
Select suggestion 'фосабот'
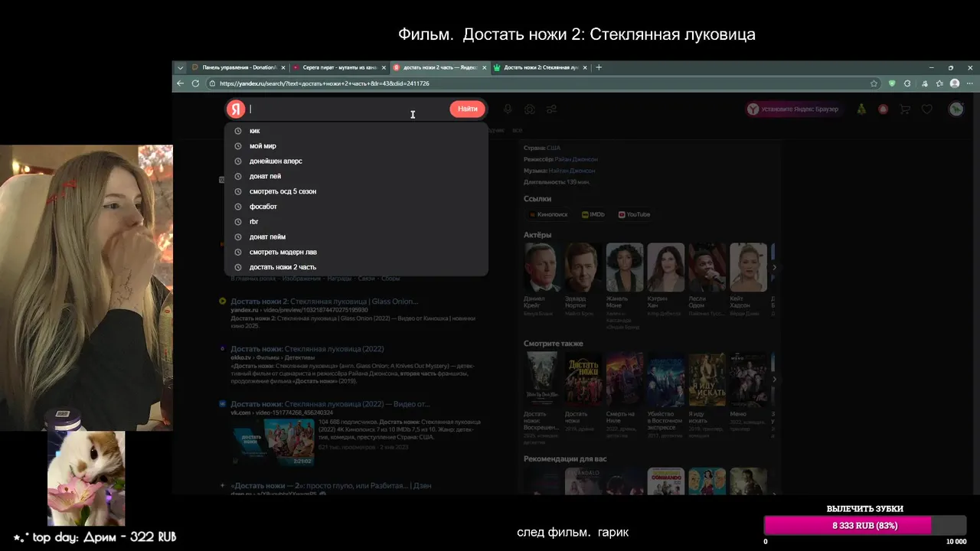click(356, 207)
